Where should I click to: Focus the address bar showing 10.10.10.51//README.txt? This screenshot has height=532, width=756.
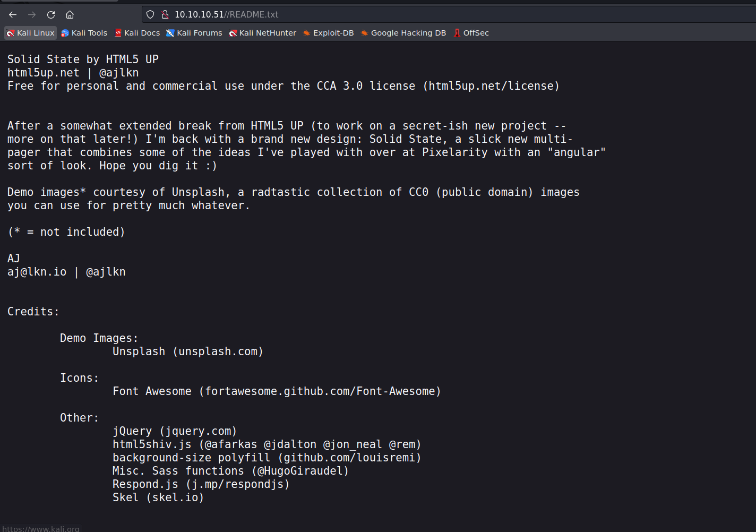click(x=449, y=15)
